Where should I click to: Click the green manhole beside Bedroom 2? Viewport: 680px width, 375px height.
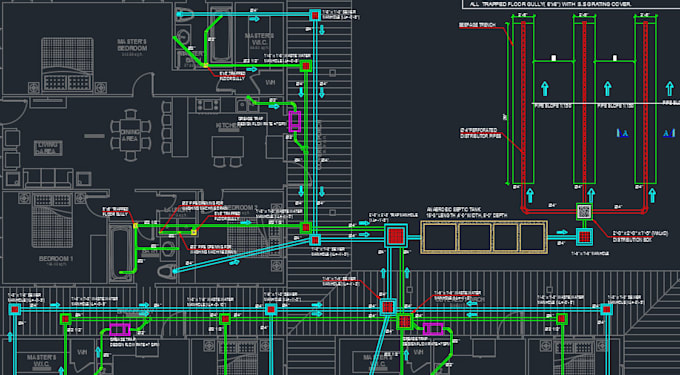306,227
